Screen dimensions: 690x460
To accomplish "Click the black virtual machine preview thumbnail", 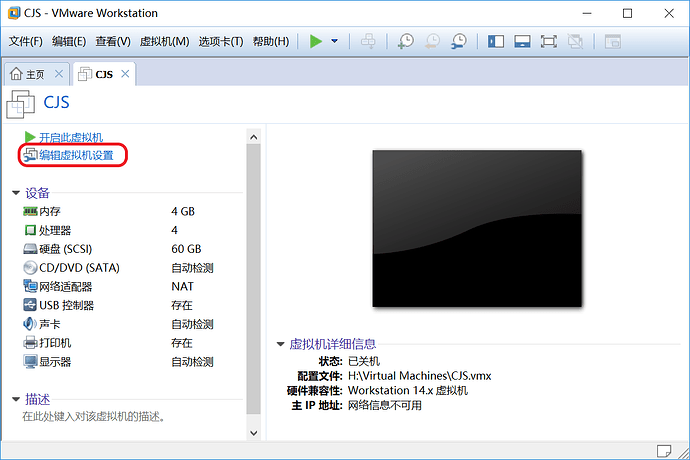I will click(x=477, y=228).
